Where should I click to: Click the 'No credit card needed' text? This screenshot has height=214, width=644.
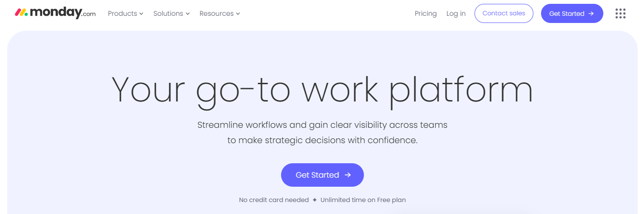pos(274,200)
